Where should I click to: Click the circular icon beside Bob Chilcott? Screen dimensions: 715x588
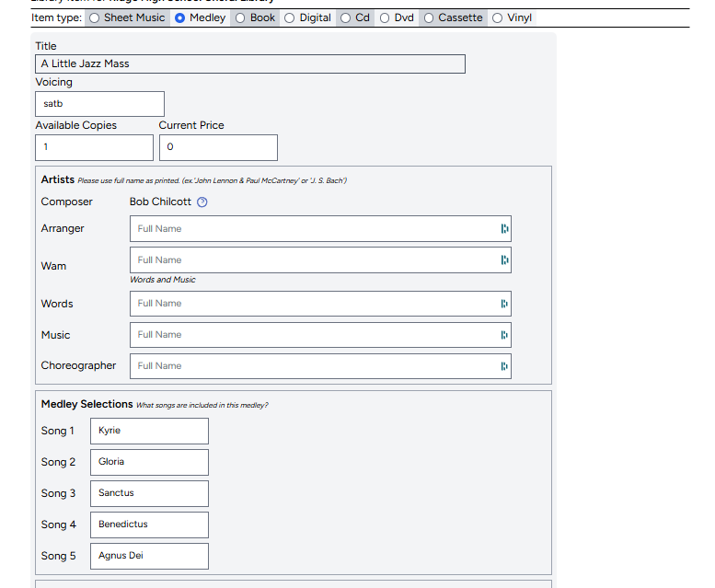202,202
